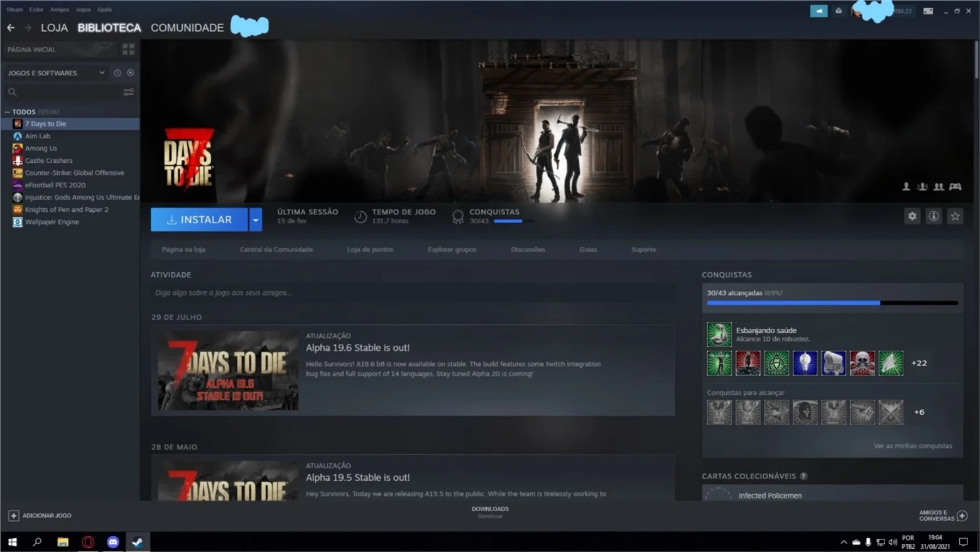Open Loja de pontos link
The width and height of the screenshot is (980, 552).
coord(370,250)
